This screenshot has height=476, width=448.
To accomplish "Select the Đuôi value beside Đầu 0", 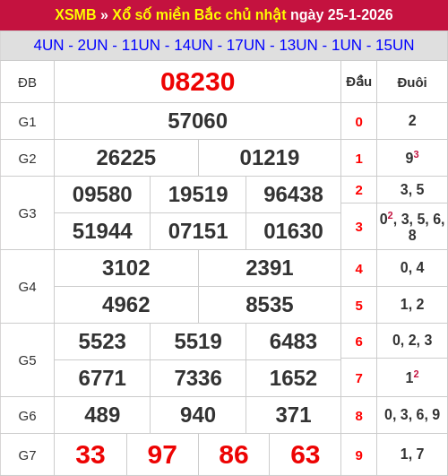I will (x=412, y=121).
